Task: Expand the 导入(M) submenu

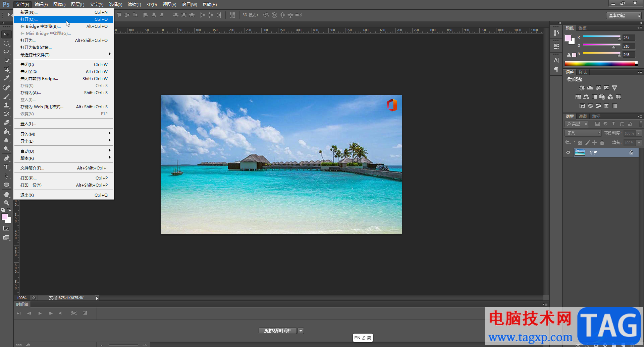Action: [x=64, y=134]
